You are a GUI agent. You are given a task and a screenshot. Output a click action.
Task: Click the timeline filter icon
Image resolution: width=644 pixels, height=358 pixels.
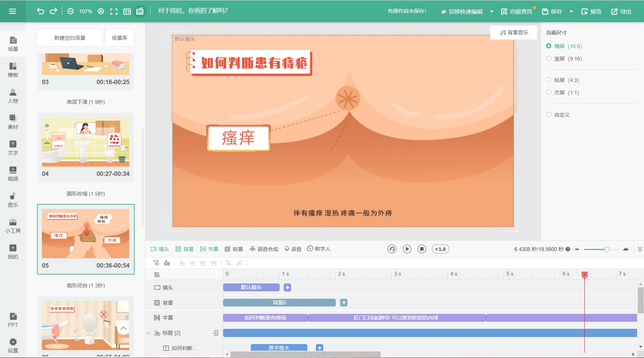click(x=156, y=263)
